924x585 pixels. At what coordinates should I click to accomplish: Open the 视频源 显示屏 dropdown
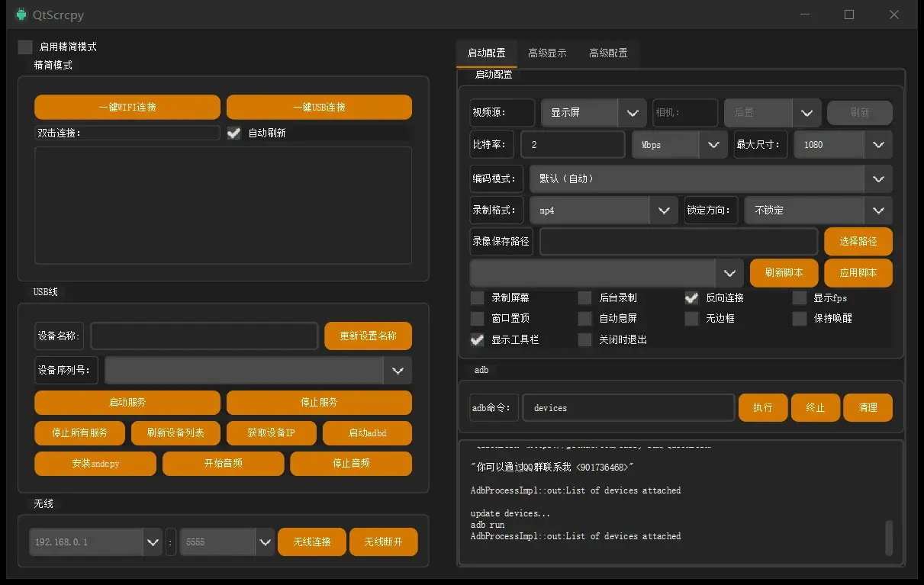594,113
